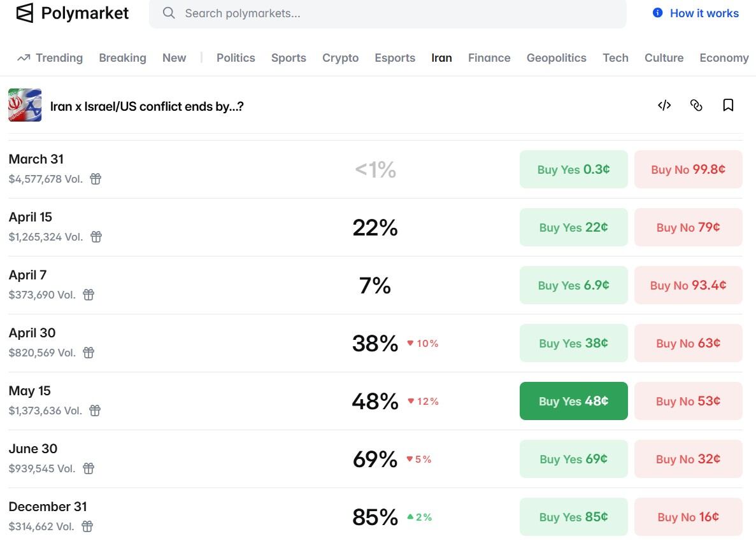Select the Geopolitics tab
The width and height of the screenshot is (756, 548).
pos(556,58)
